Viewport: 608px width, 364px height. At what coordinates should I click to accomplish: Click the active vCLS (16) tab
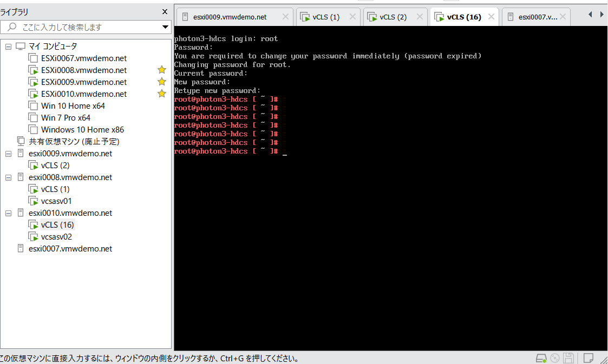[x=464, y=17]
